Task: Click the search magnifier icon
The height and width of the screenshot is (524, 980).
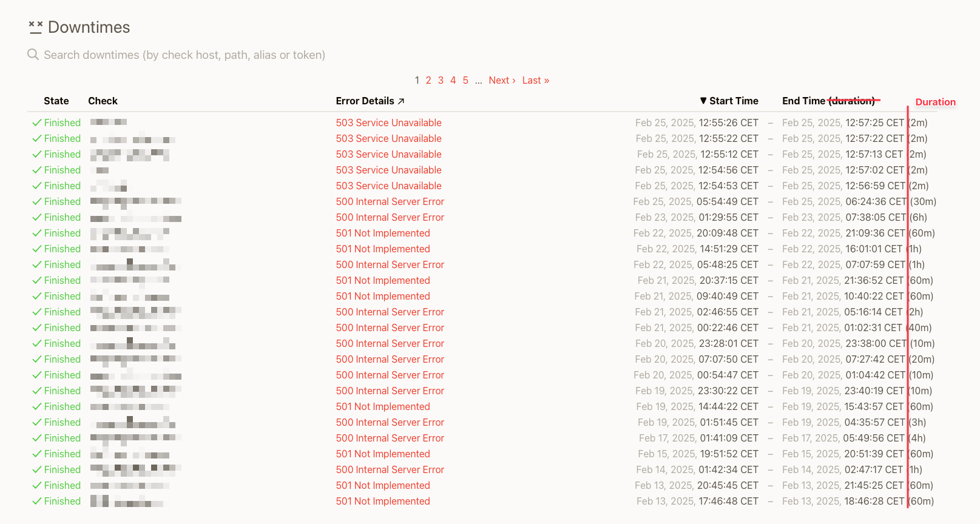Action: 33,55
